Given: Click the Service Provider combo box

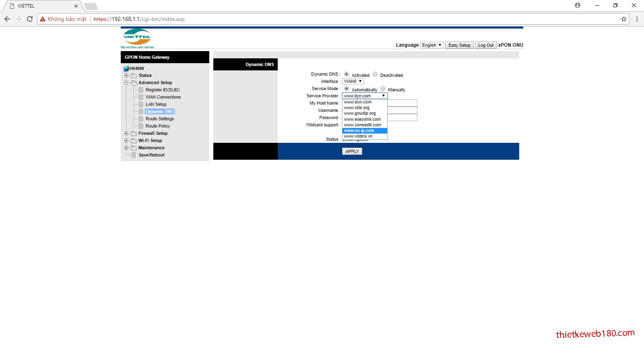Looking at the screenshot, I should (x=365, y=96).
